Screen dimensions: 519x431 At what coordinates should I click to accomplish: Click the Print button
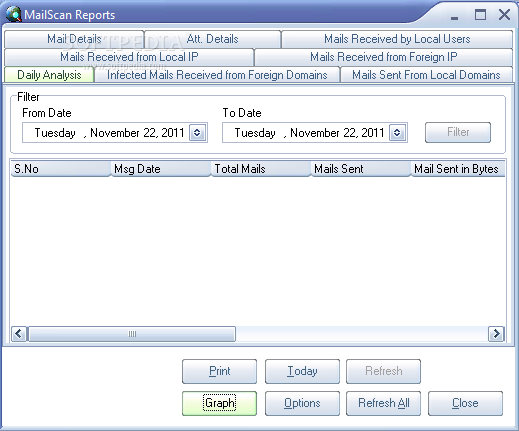[x=219, y=371]
